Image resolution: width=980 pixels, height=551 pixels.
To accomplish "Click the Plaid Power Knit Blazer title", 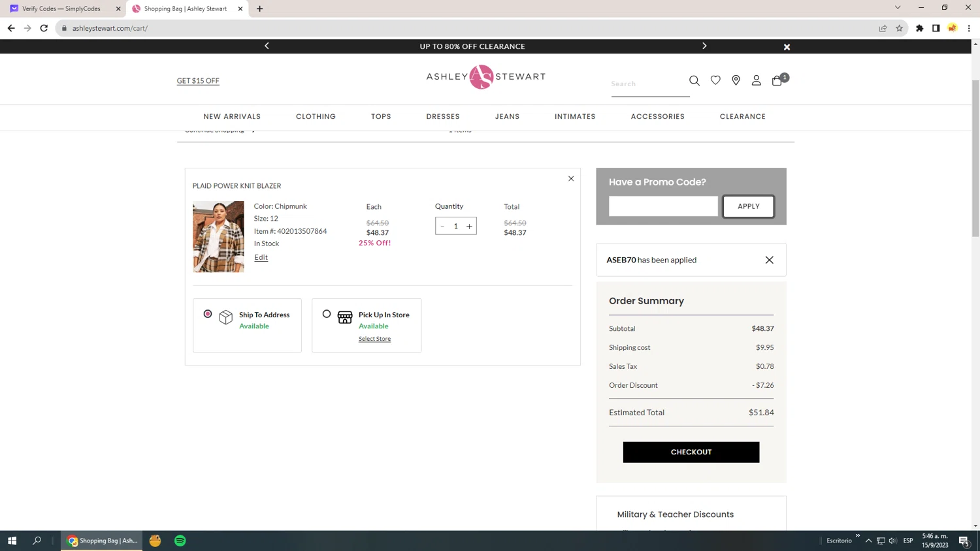I will tap(237, 186).
